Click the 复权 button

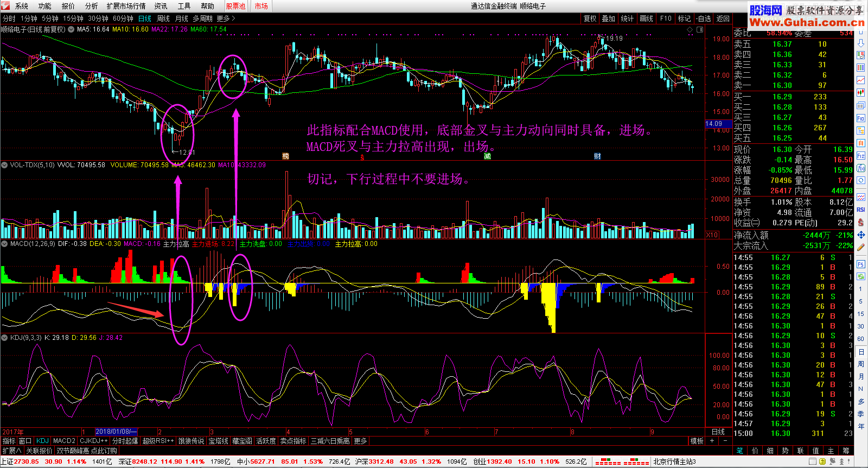[590, 18]
